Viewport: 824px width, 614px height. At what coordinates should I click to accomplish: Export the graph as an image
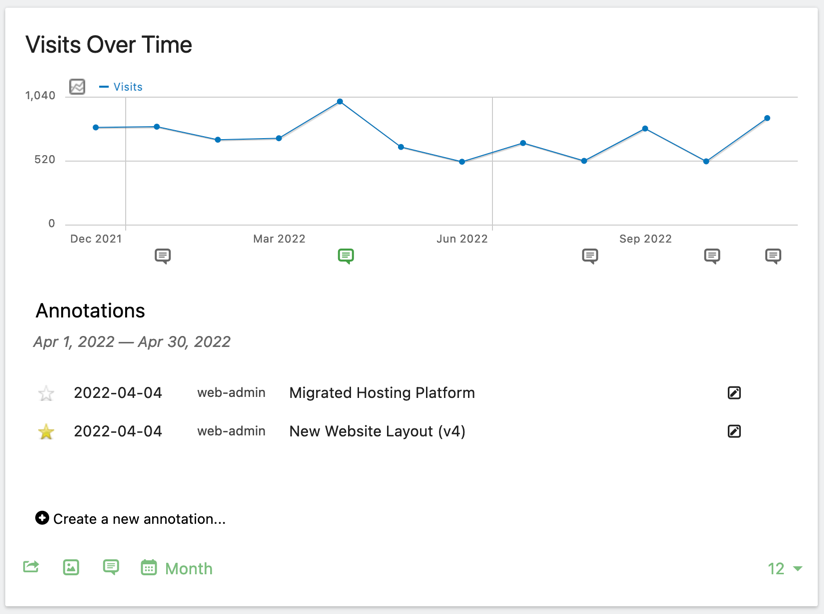71,567
